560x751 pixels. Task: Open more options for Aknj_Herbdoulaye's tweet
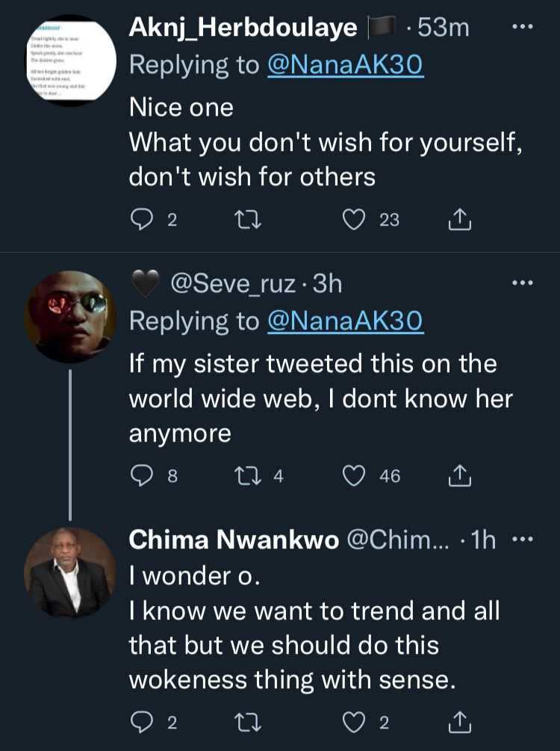[x=521, y=28]
